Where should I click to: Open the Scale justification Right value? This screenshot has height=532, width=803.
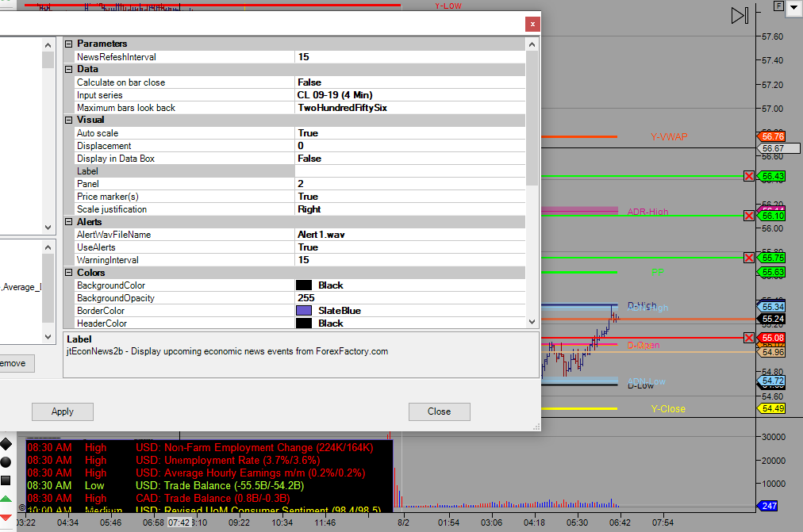410,209
